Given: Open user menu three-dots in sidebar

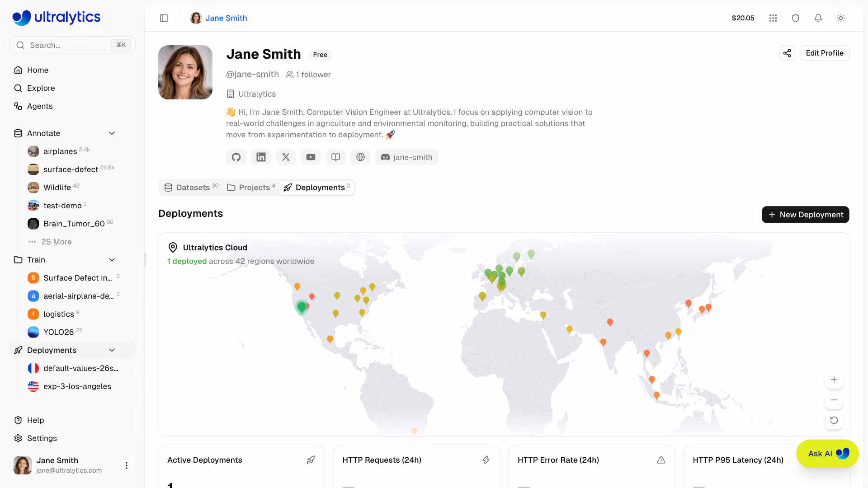Looking at the screenshot, I should coord(127,465).
